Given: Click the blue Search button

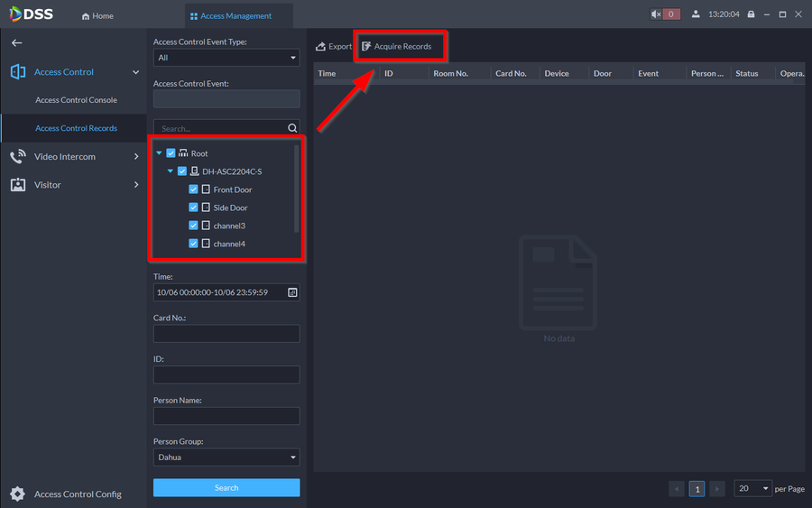Looking at the screenshot, I should pyautogui.click(x=226, y=488).
